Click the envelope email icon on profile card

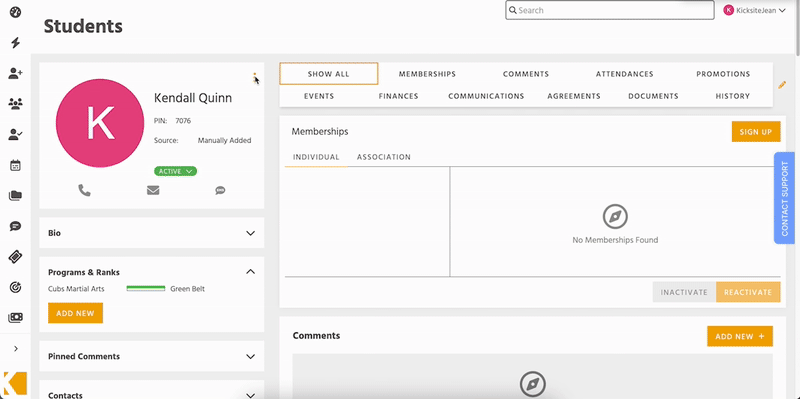coord(153,190)
